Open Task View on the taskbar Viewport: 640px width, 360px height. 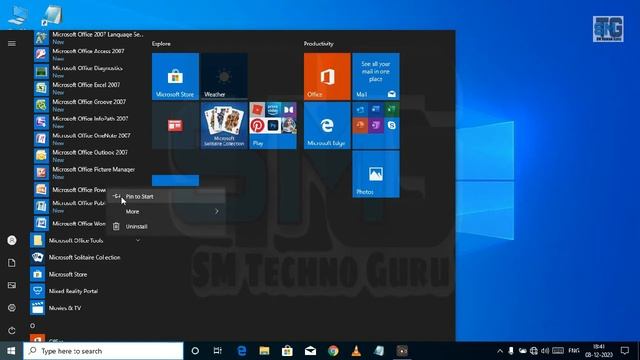(218, 351)
